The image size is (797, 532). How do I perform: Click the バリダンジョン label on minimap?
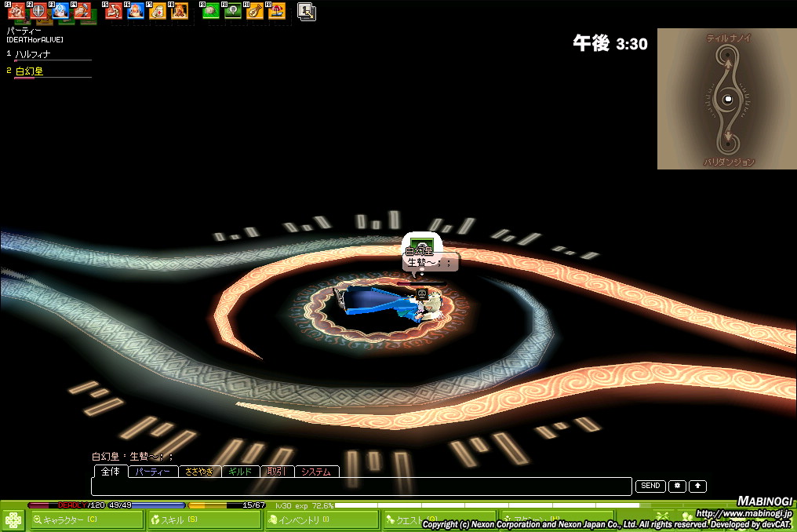coord(729,162)
